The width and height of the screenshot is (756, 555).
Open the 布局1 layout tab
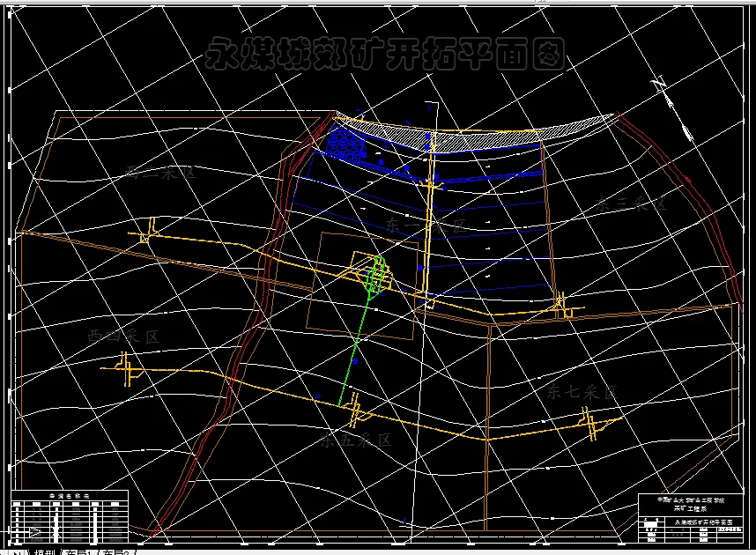pos(78,552)
